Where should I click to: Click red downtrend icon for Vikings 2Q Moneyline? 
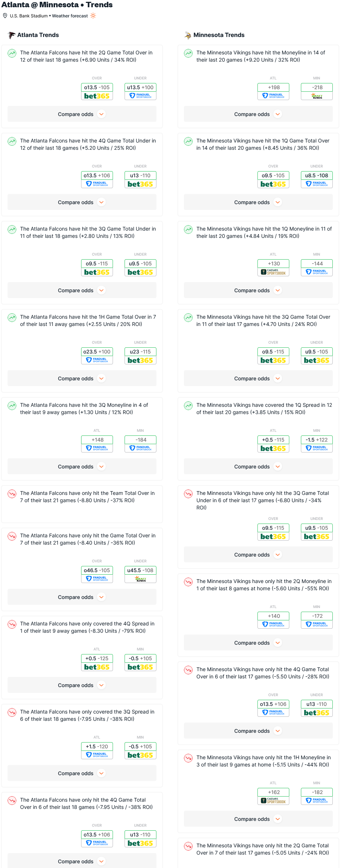[188, 582]
